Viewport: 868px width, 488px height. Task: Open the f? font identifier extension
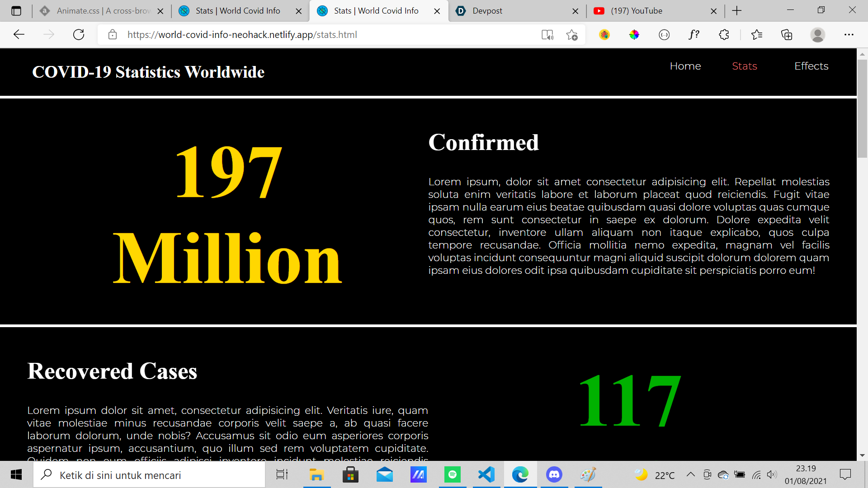coord(694,35)
